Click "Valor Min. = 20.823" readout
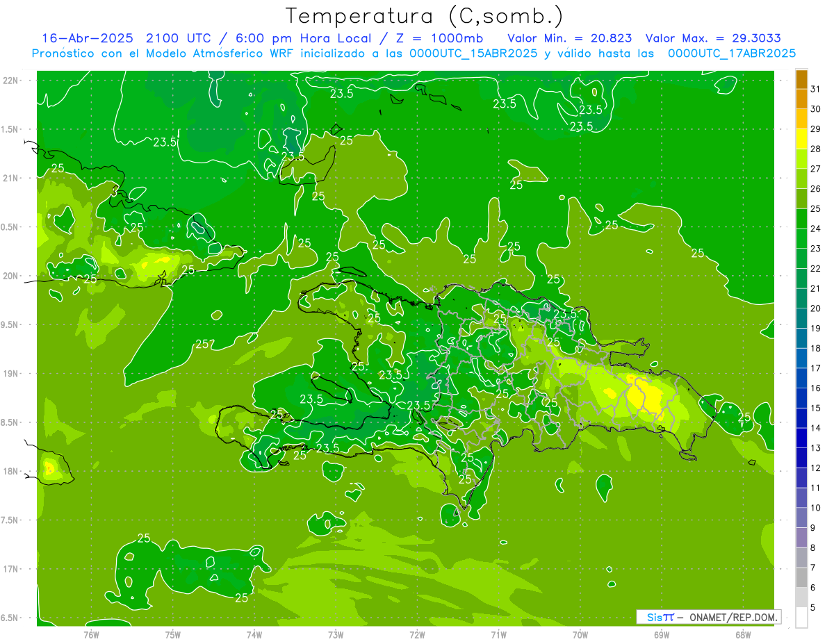834x644 pixels. (x=570, y=38)
